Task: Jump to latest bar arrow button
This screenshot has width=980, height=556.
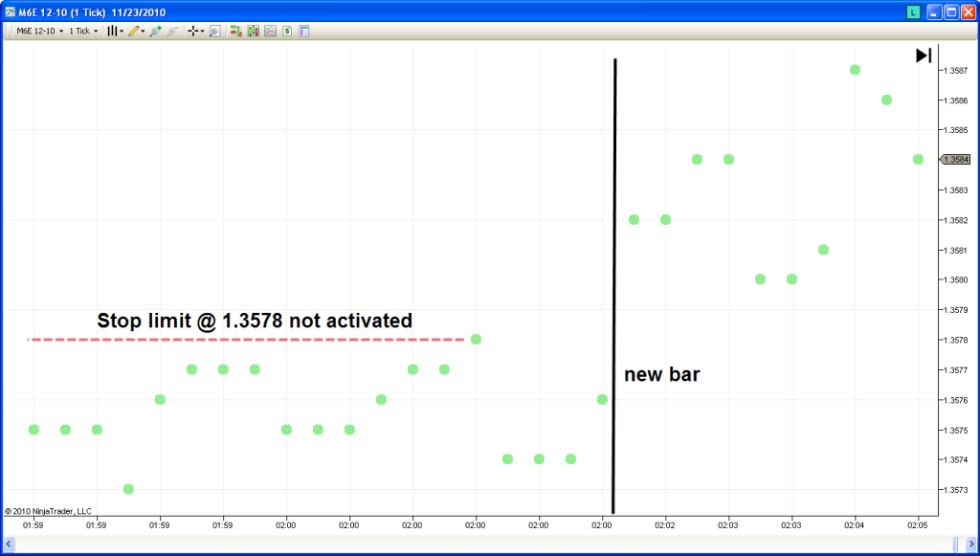Action: (924, 56)
